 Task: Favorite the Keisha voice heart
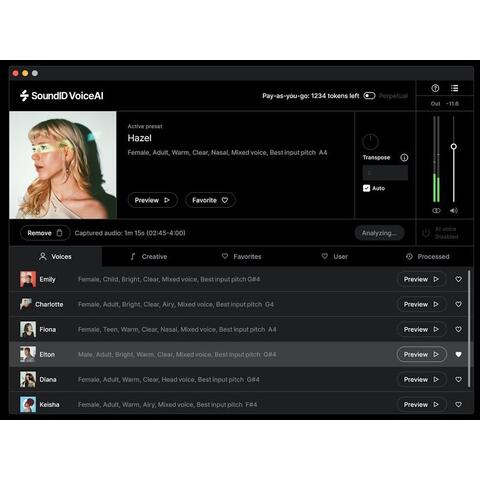458,404
